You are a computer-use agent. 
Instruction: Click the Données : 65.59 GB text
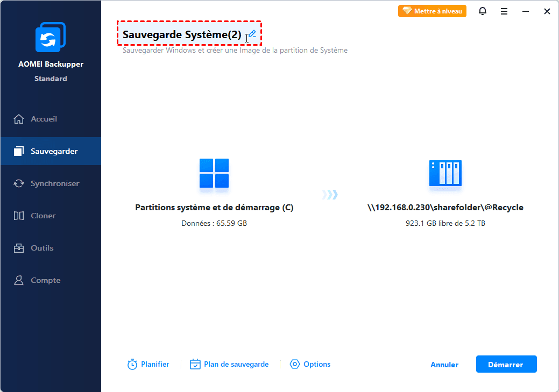(214, 224)
